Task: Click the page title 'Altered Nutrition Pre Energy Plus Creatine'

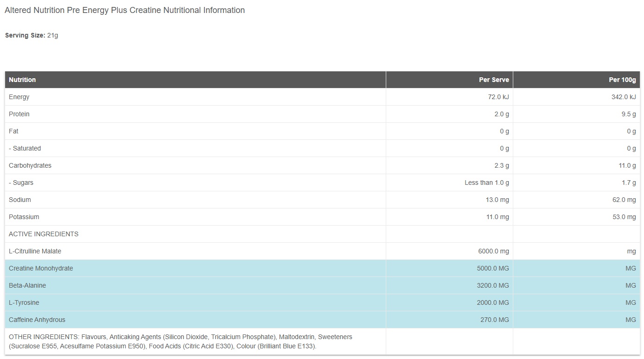Action: (125, 10)
